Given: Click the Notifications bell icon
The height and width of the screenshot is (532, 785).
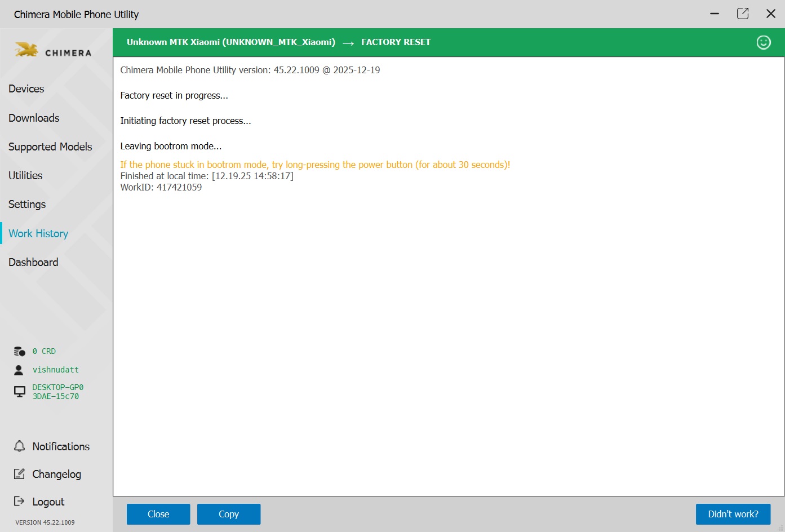Looking at the screenshot, I should pos(19,446).
